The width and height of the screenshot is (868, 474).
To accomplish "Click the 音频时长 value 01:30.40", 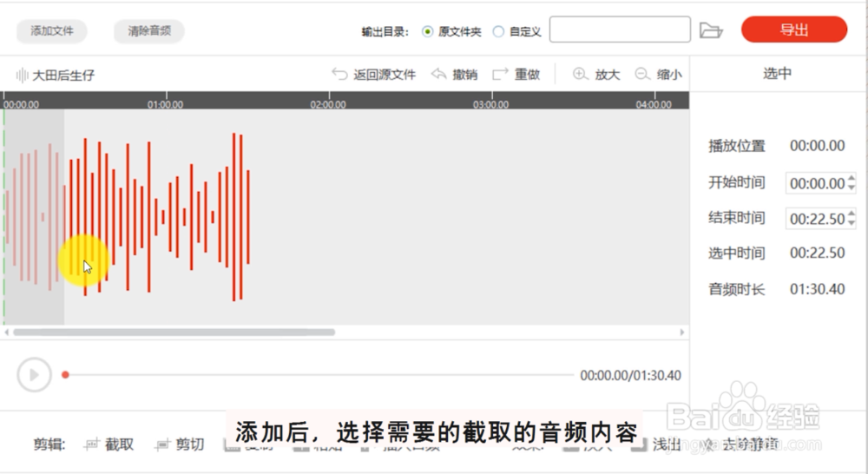I will 817,289.
